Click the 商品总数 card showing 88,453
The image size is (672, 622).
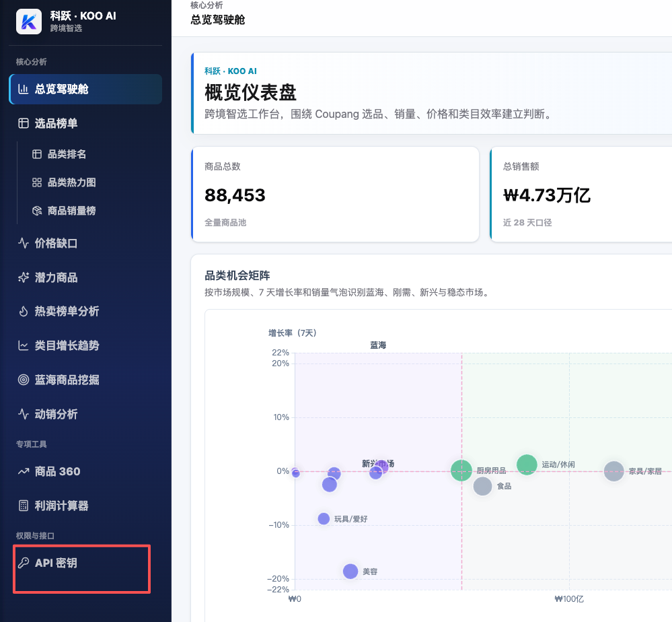335,195
